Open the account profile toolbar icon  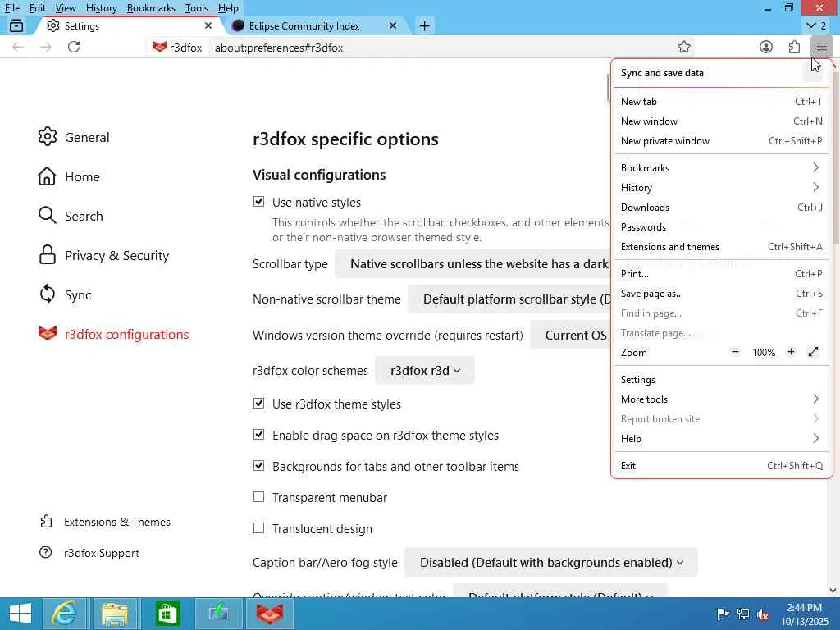point(766,47)
